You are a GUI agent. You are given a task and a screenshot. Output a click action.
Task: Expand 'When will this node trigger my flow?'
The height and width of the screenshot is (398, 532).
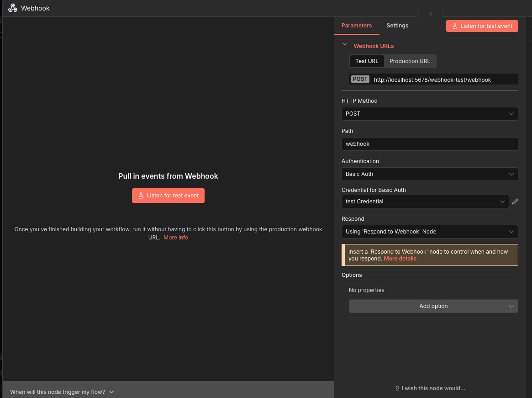coord(62,392)
